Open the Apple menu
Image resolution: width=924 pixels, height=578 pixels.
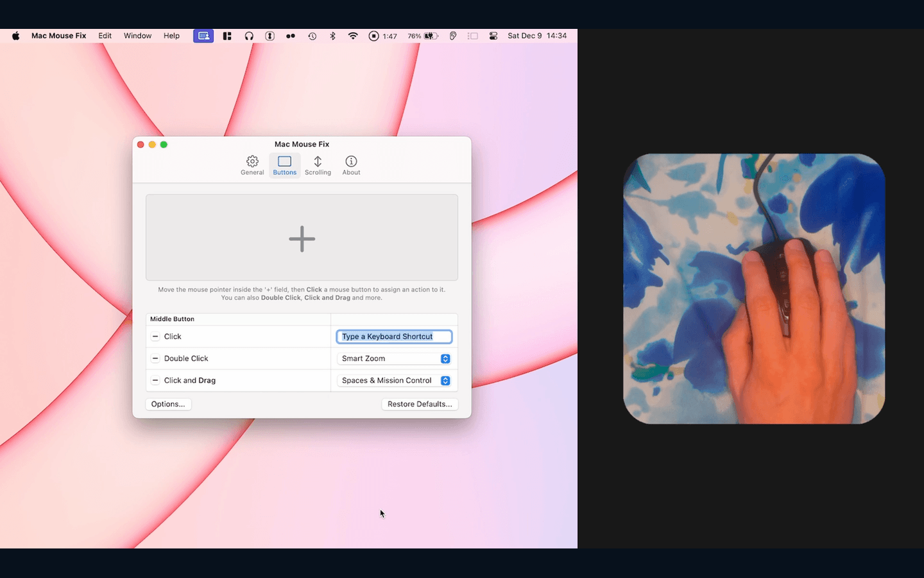click(x=15, y=36)
